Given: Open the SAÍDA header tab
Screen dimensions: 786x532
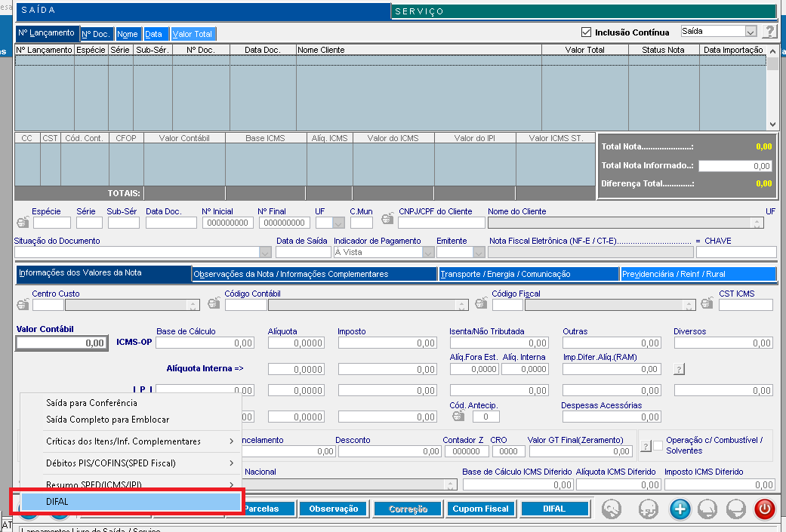Looking at the screenshot, I should [x=203, y=11].
